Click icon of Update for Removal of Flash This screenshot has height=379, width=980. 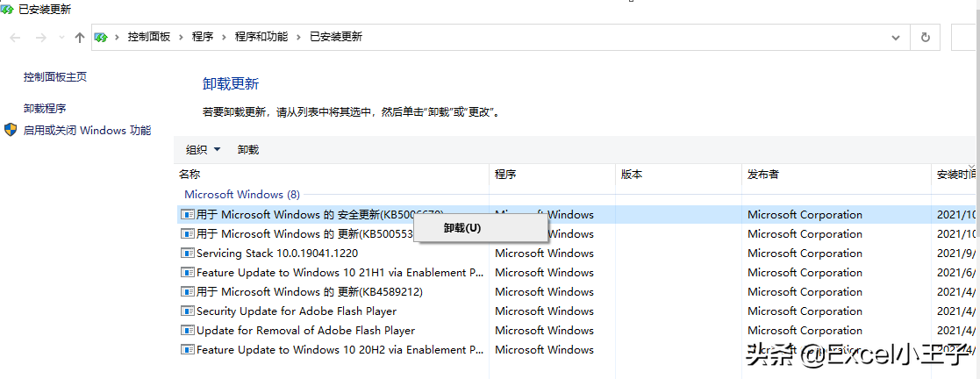point(188,331)
